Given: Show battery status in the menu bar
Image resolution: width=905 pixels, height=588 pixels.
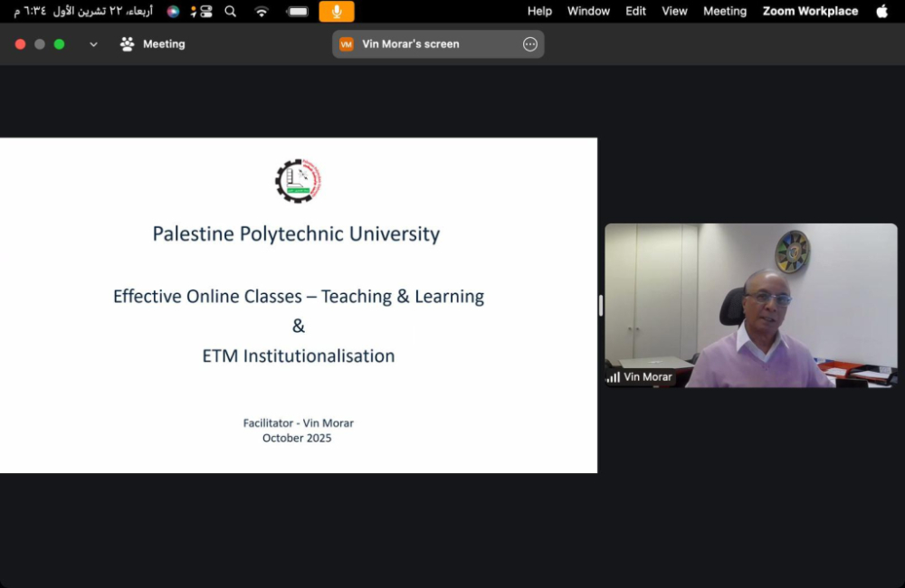Looking at the screenshot, I should click(297, 12).
